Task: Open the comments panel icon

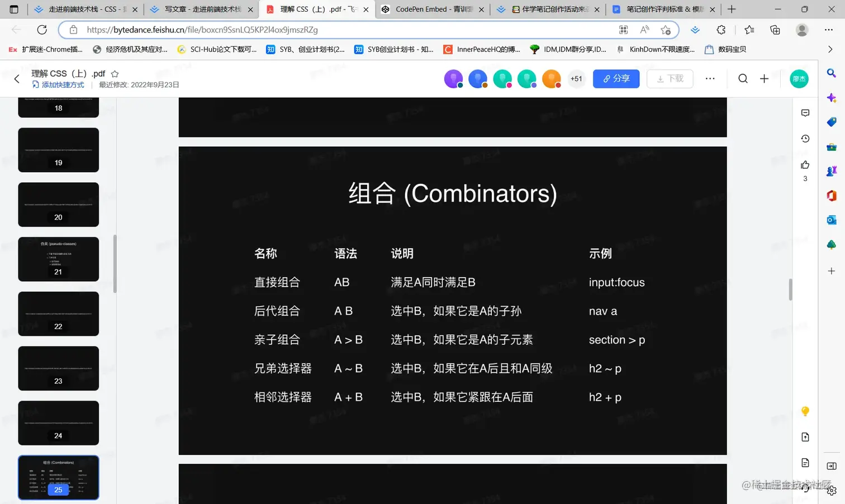Action: [805, 112]
